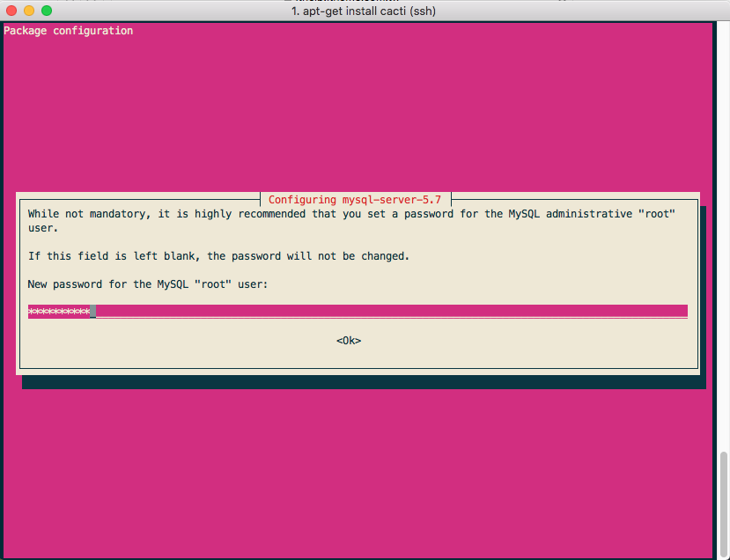Maximize the terminal window (green button)

[x=47, y=11]
